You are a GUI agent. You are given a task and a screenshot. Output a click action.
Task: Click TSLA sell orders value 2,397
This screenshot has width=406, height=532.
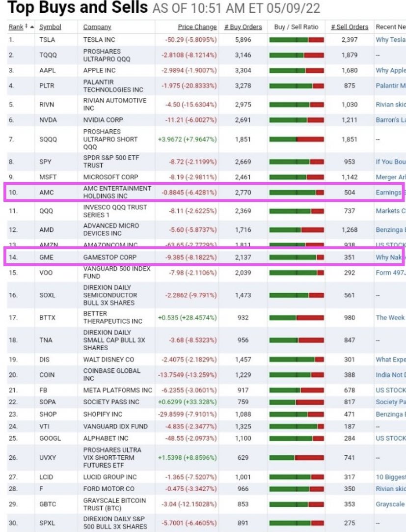350,40
